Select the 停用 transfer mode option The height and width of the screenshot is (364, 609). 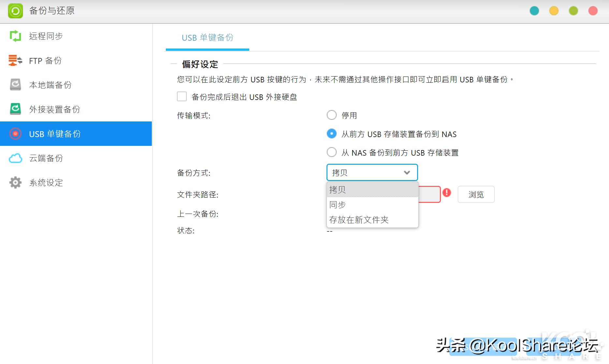click(331, 115)
